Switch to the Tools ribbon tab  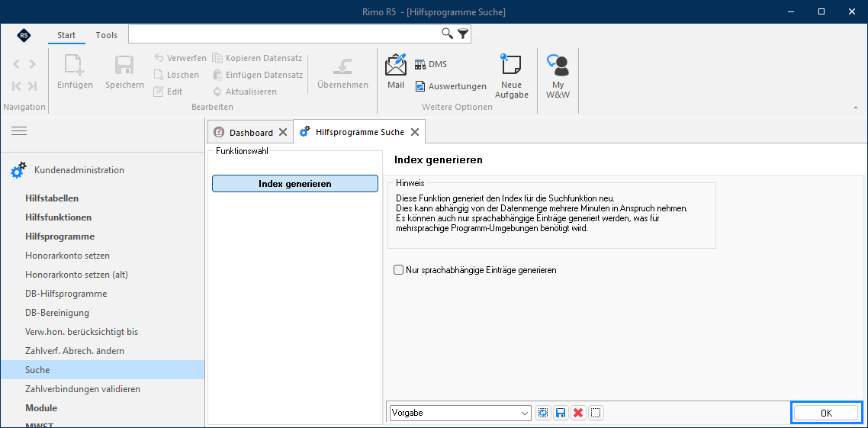[106, 35]
